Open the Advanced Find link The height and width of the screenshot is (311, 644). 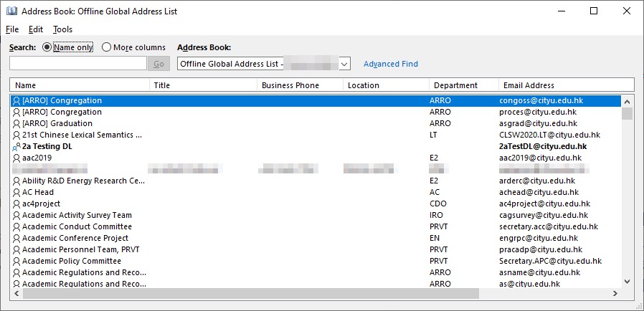(x=390, y=64)
